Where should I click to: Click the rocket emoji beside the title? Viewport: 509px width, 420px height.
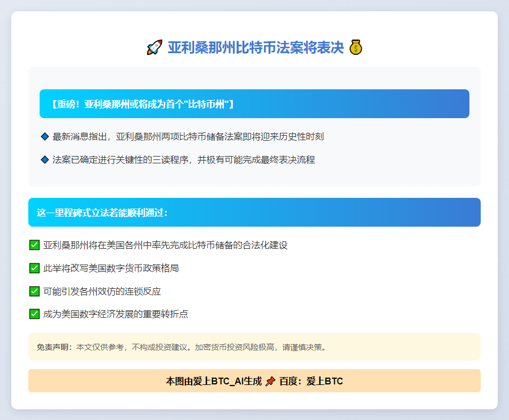pos(154,47)
